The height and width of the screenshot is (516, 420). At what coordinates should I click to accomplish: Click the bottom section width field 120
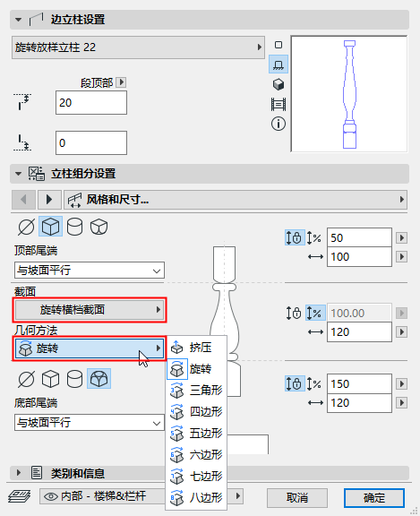point(359,403)
